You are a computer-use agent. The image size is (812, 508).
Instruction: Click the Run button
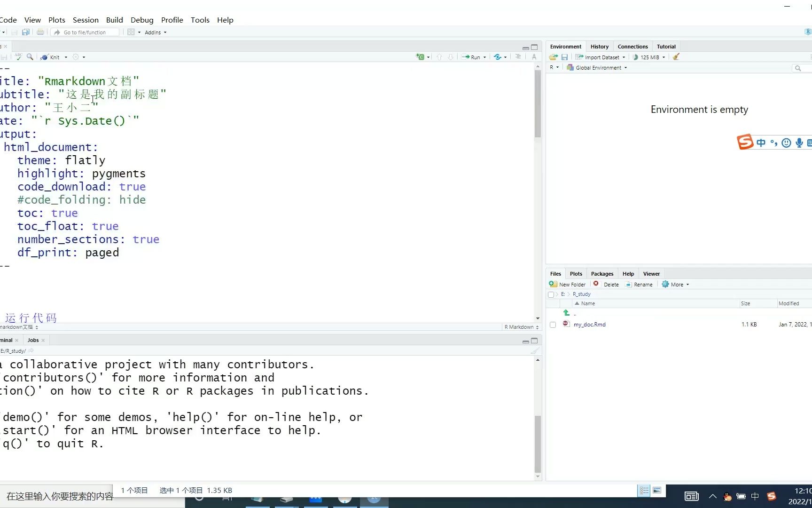point(471,57)
